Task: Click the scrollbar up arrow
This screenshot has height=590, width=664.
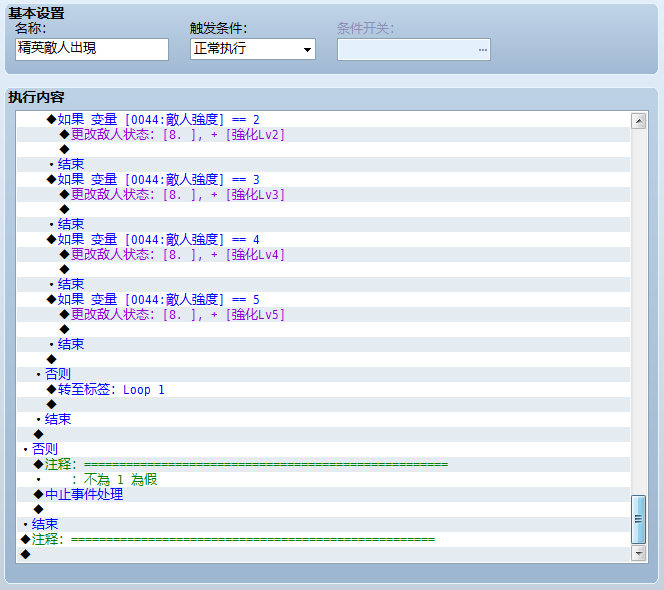Action: point(639,121)
